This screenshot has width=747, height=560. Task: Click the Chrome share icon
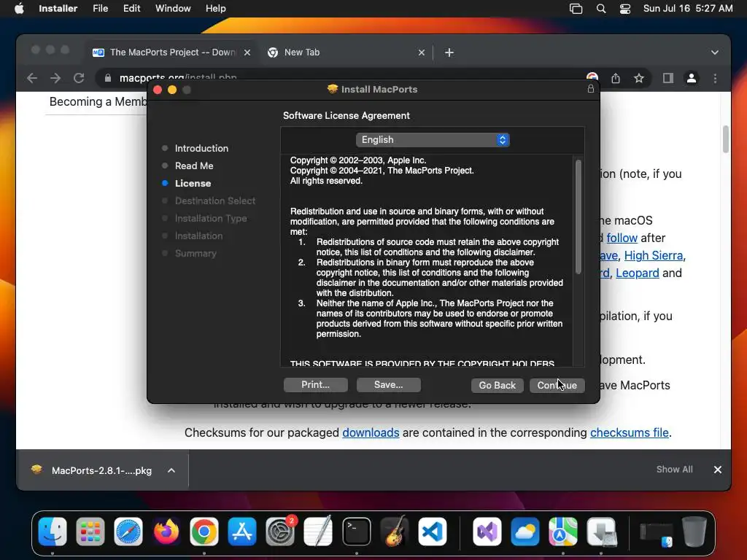(x=616, y=78)
